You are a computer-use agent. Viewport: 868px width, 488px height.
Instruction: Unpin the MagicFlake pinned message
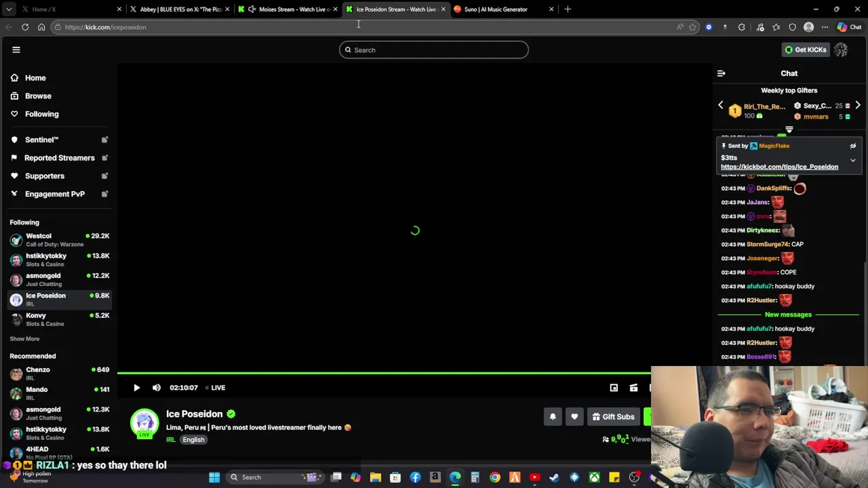(x=853, y=146)
